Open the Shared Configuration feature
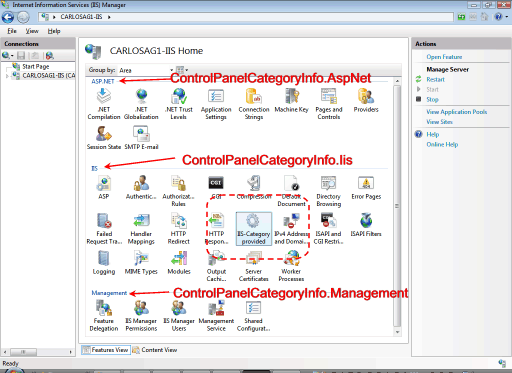512x373 pixels. 254,316
